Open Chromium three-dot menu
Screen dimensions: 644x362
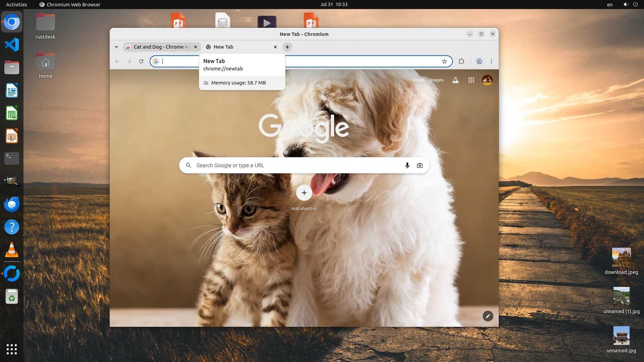[491, 61]
